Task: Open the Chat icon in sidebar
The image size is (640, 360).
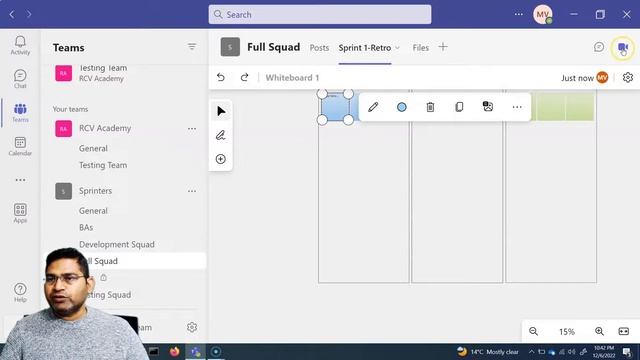Action: (20, 79)
